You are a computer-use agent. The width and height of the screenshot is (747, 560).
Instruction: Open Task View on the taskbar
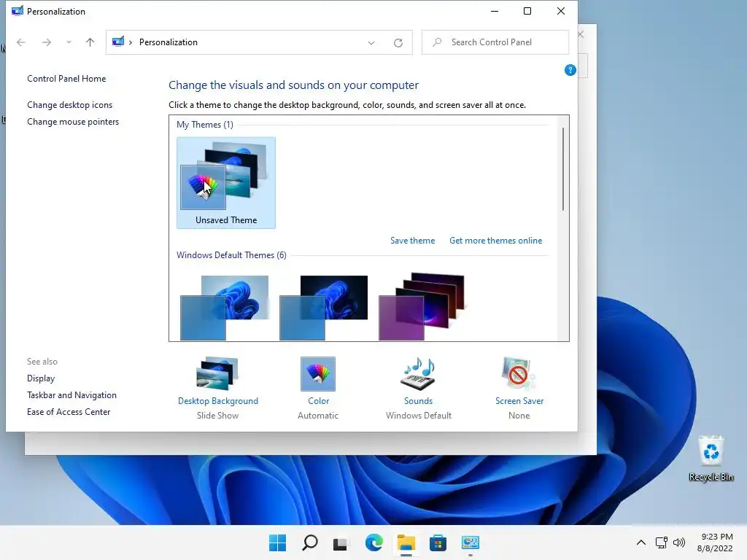click(340, 542)
